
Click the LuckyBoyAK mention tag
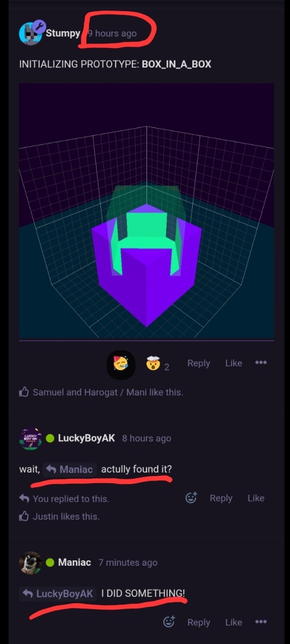tap(58, 594)
